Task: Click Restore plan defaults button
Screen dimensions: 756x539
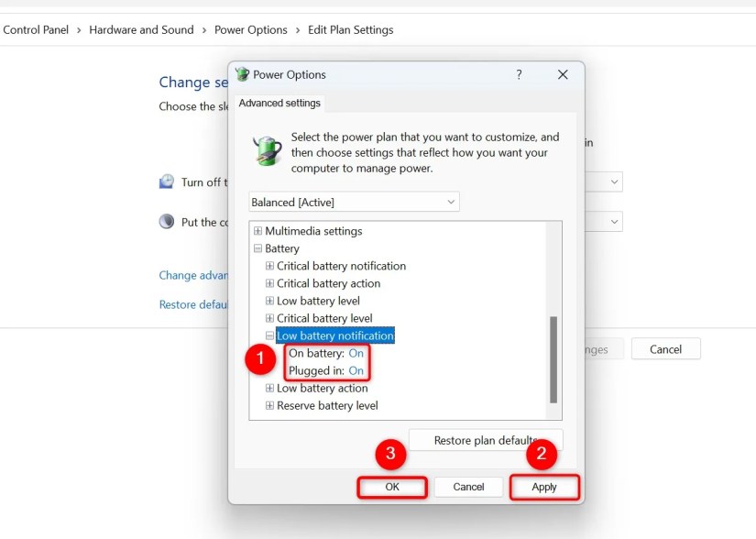Action: (x=486, y=440)
